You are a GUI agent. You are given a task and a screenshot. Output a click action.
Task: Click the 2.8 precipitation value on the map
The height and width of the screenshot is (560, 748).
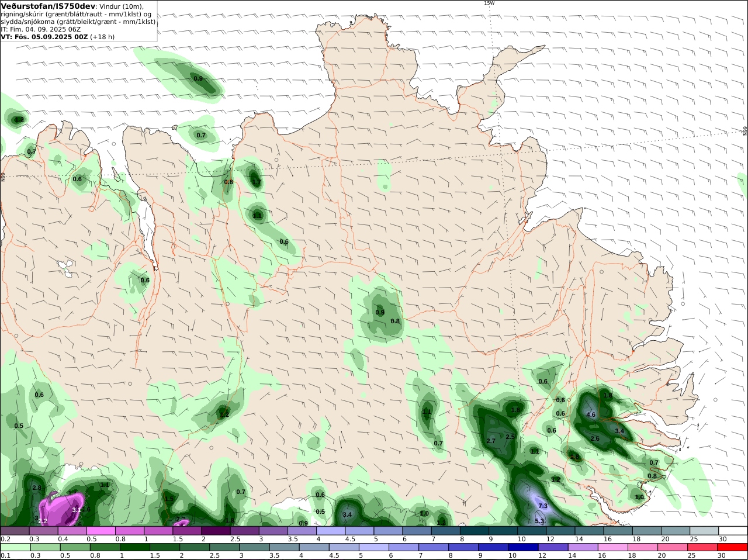(x=37, y=488)
